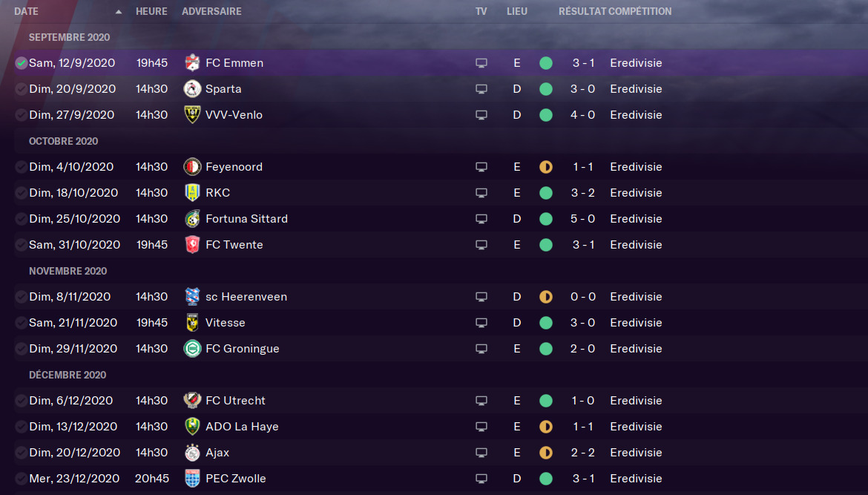Click TV broadcast icon on FC Utrecht row
Viewport: 868px width, 495px height.
click(481, 401)
